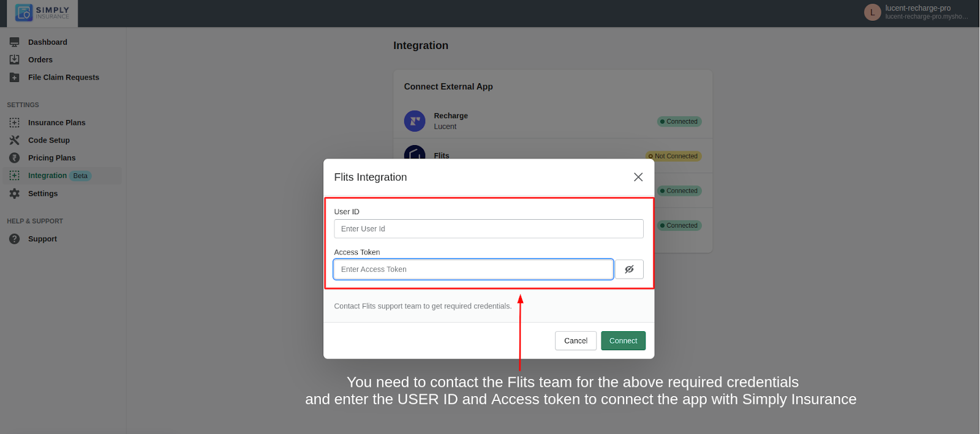Viewport: 980px width, 434px height.
Task: Open File Claim Requests page
Action: tap(64, 77)
